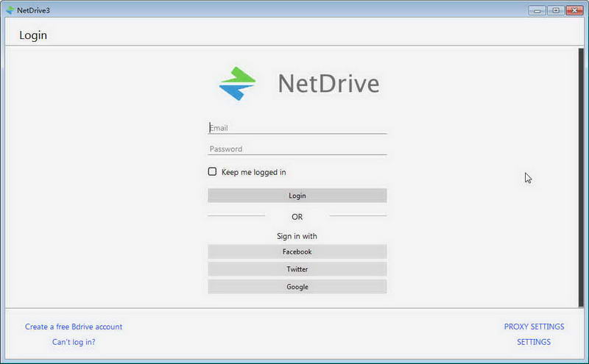Open Create a free Bdrive account link
589x364 pixels.
point(74,326)
